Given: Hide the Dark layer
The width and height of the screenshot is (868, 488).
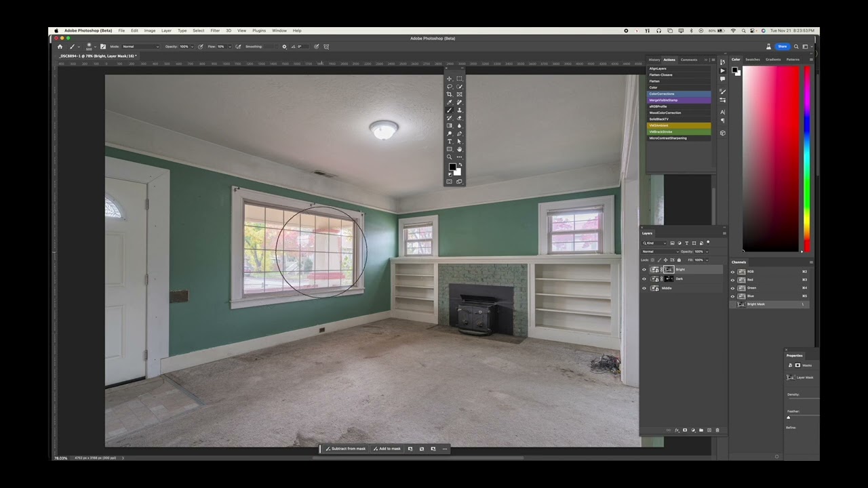Looking at the screenshot, I should 644,279.
